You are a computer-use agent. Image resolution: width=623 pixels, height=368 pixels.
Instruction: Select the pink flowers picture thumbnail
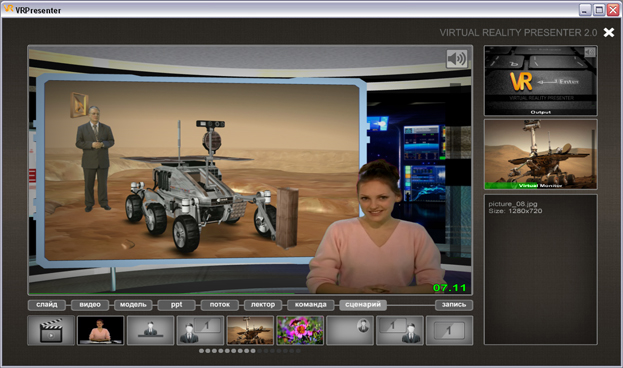pyautogui.click(x=300, y=330)
